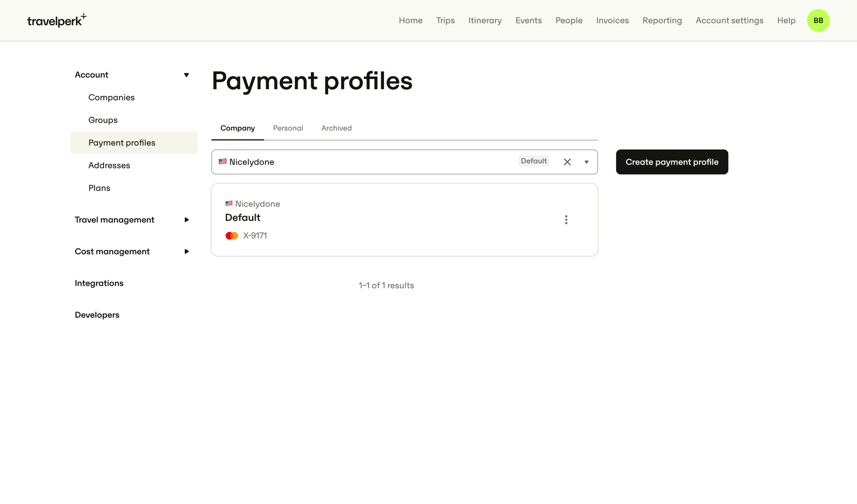Click the Create payment profile button
The height and width of the screenshot is (504, 857).
coord(672,162)
